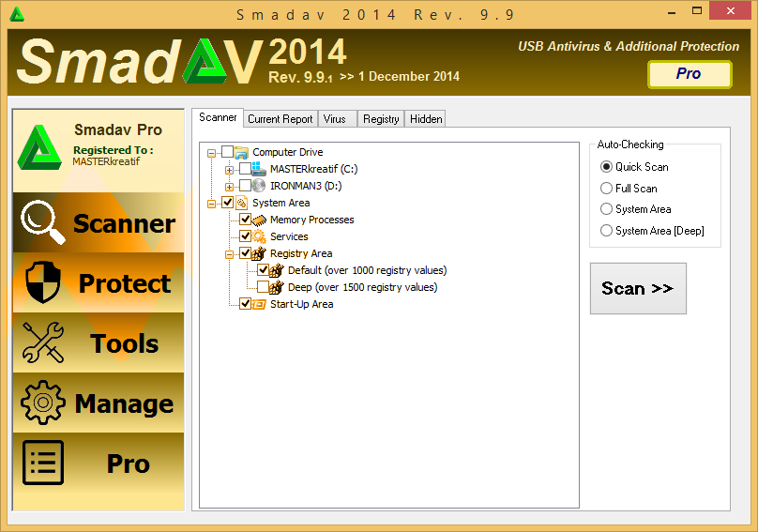Select the Full Scan radio button

606,189
